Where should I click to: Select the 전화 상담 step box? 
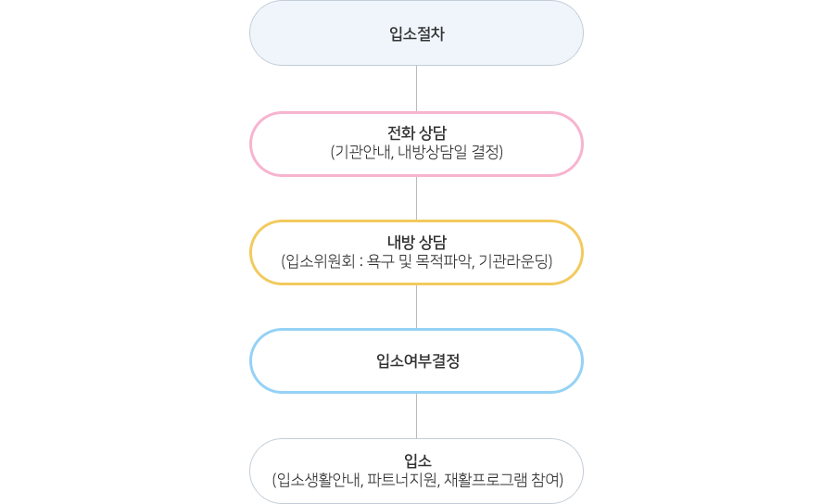(x=416, y=145)
